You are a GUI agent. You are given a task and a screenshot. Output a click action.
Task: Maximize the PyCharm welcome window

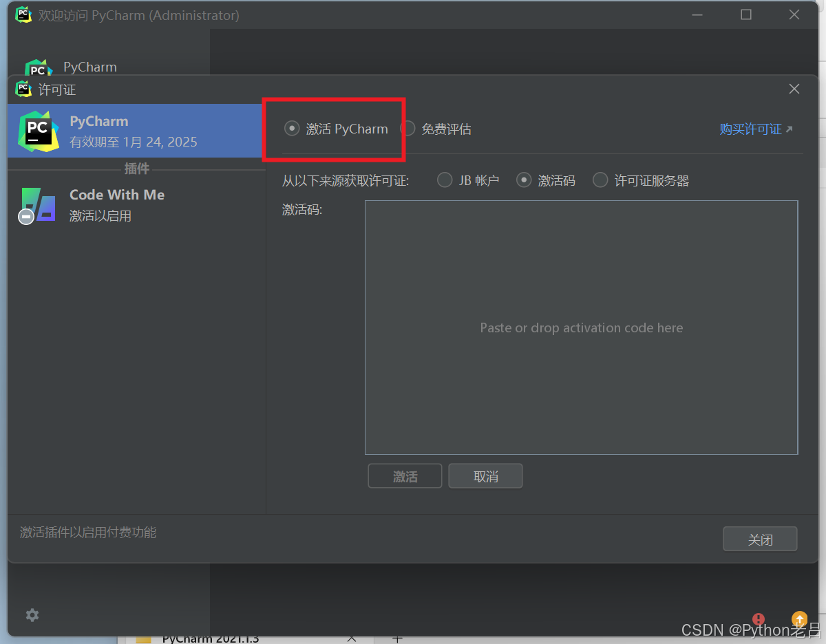coord(746,14)
